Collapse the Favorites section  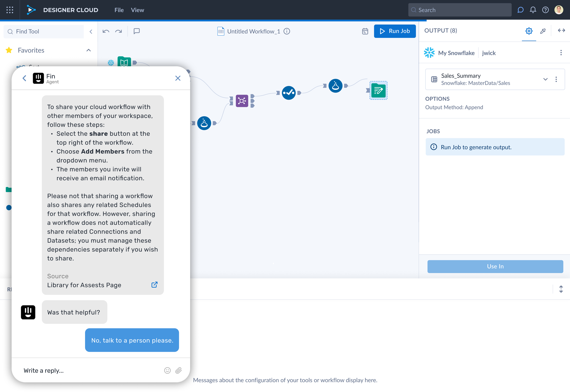point(89,50)
